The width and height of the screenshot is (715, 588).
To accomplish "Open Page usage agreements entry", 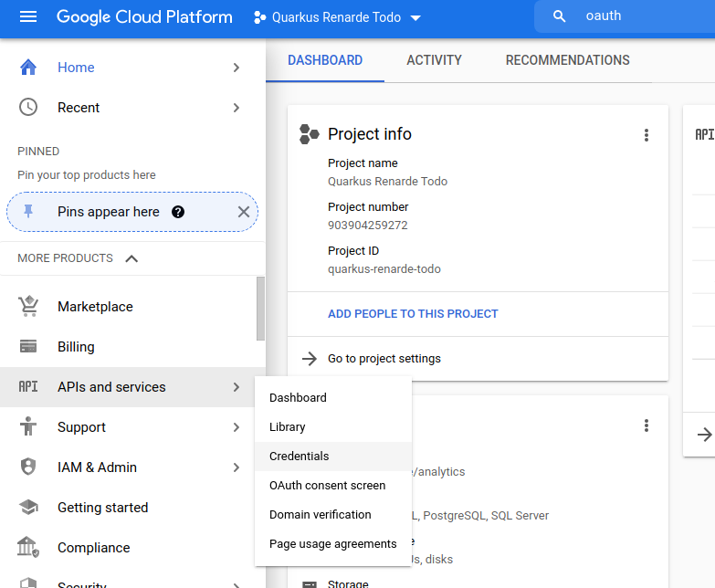I will click(x=333, y=543).
